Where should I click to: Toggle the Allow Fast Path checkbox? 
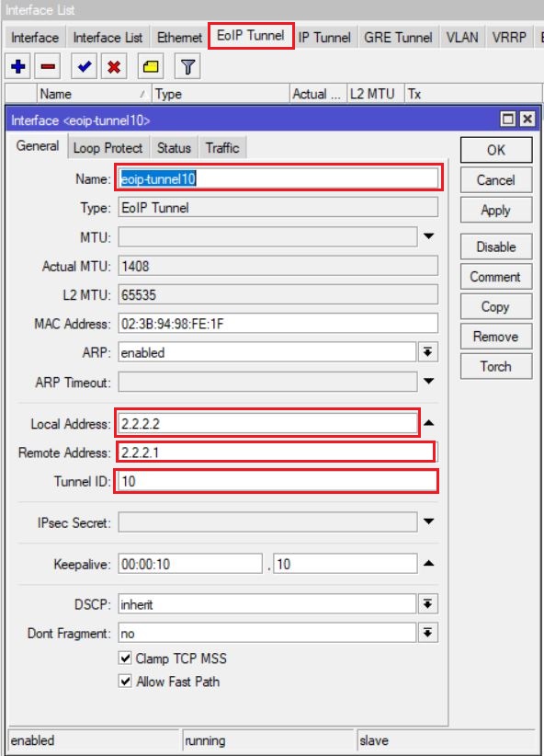(125, 682)
